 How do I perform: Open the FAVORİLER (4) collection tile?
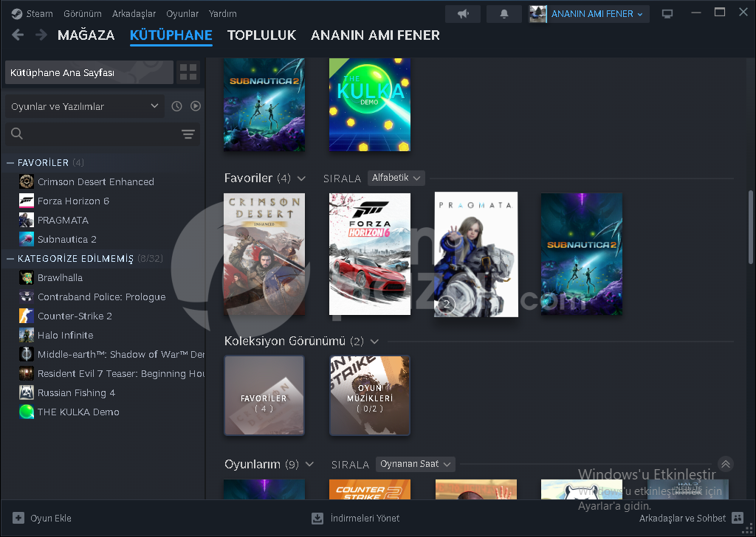coord(264,395)
